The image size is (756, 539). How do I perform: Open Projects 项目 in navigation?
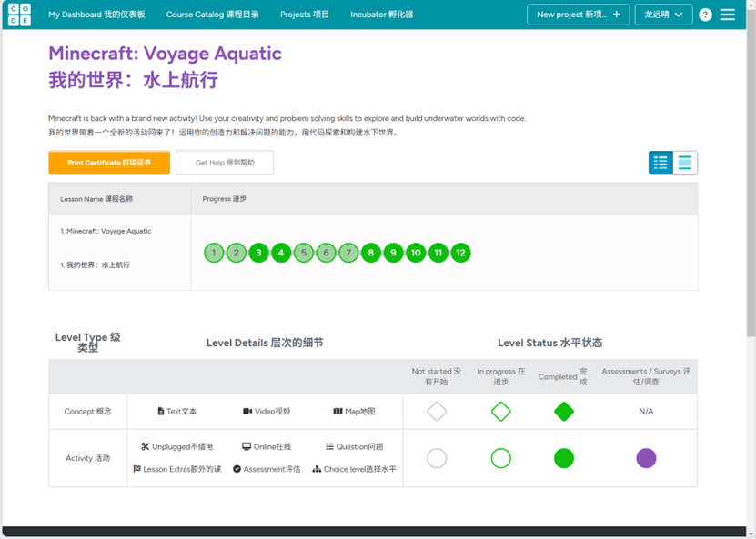[305, 15]
